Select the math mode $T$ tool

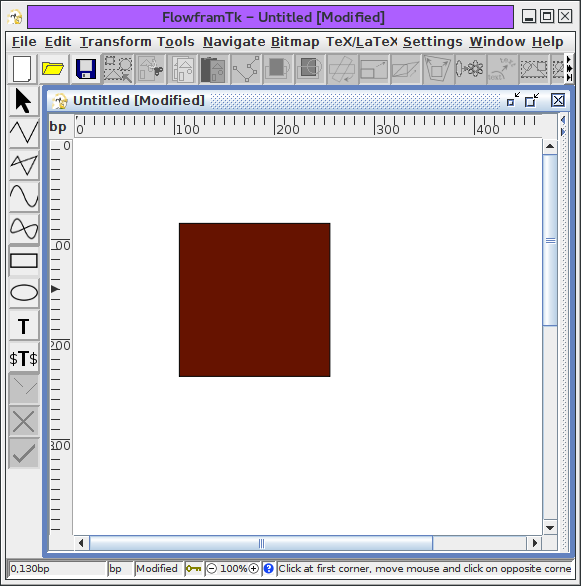coord(24,358)
